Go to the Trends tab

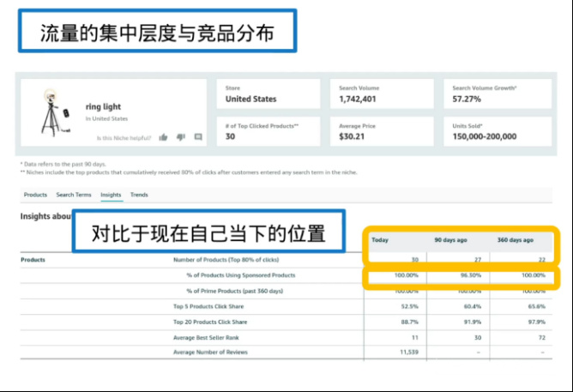click(139, 195)
